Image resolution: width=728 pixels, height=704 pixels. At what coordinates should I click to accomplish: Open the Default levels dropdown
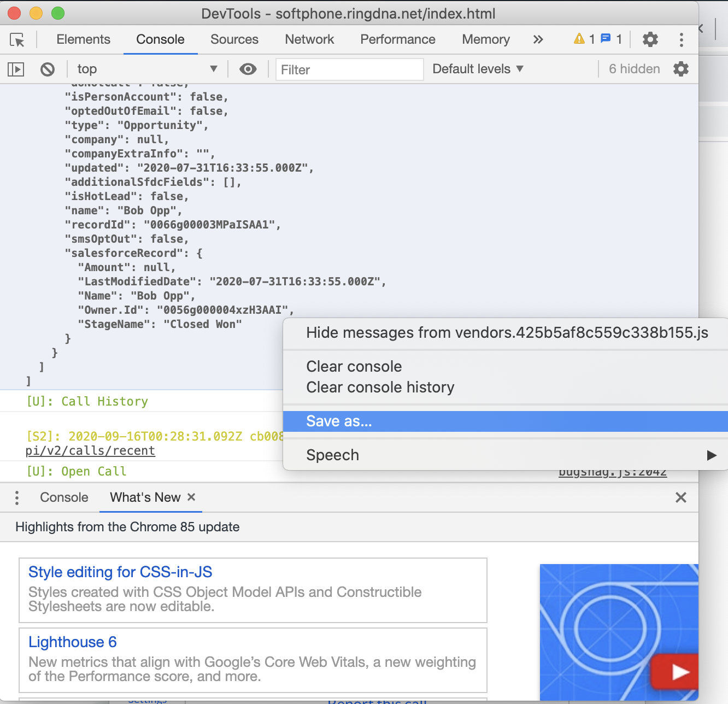pyautogui.click(x=478, y=69)
